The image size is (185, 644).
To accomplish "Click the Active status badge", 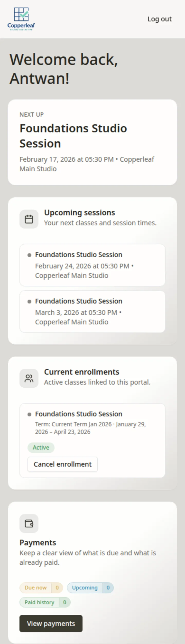I will pos(41,447).
